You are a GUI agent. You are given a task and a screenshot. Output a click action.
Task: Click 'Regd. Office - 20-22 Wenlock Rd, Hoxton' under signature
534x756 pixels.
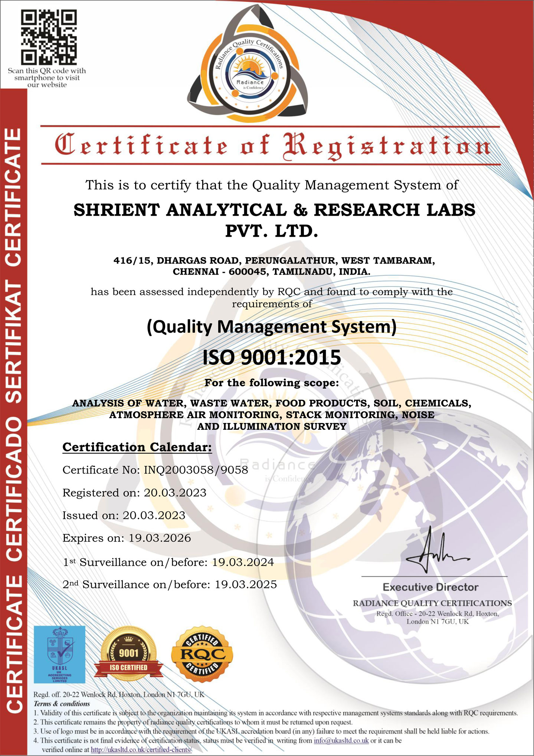click(438, 614)
